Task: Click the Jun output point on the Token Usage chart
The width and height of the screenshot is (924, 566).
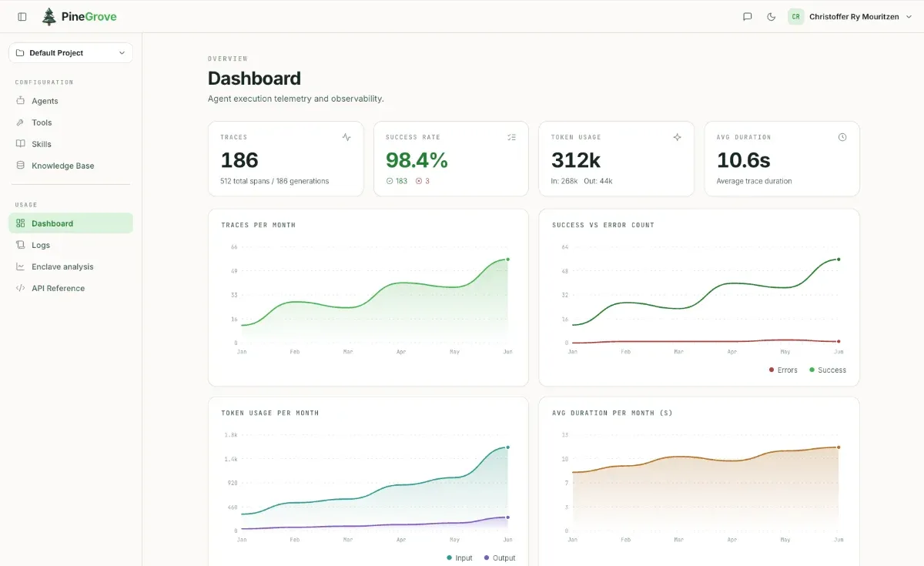Action: click(x=507, y=517)
